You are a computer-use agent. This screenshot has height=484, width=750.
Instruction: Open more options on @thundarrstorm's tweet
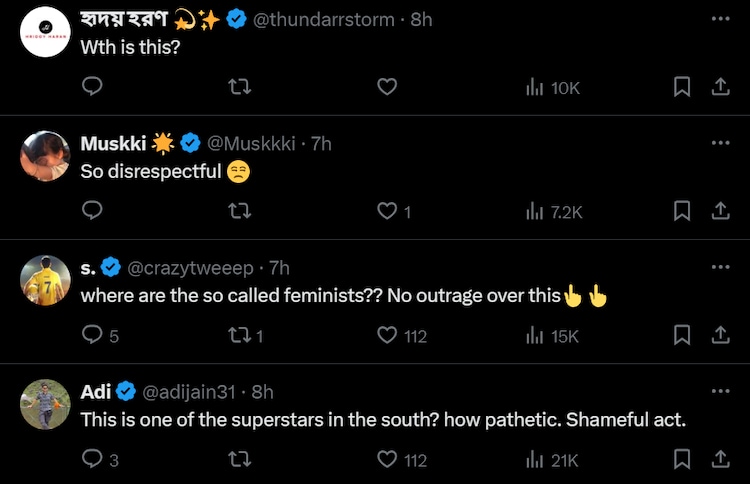click(720, 19)
